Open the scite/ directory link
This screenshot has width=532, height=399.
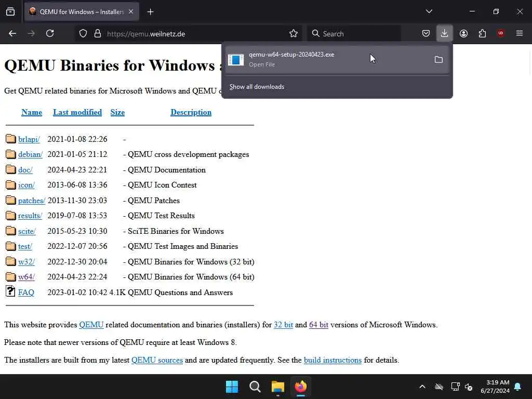pos(27,231)
